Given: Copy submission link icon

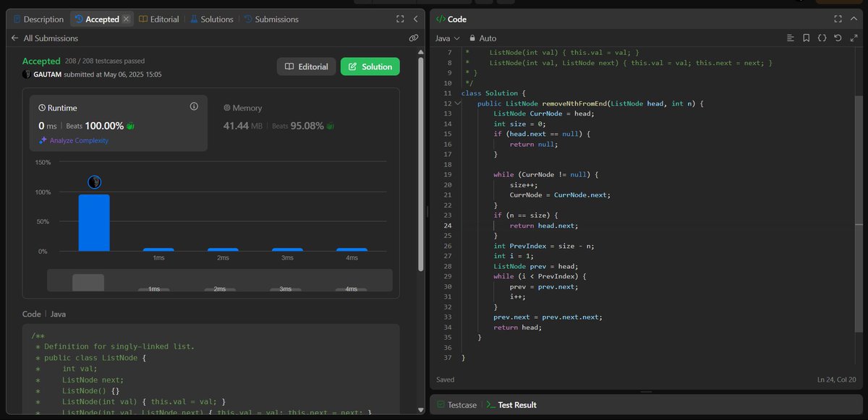Looking at the screenshot, I should coord(413,38).
